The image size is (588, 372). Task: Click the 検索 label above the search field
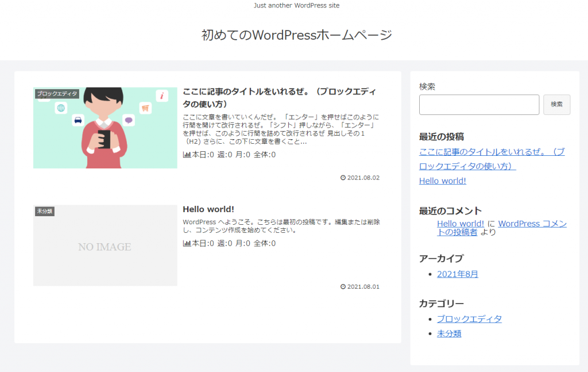pos(427,87)
